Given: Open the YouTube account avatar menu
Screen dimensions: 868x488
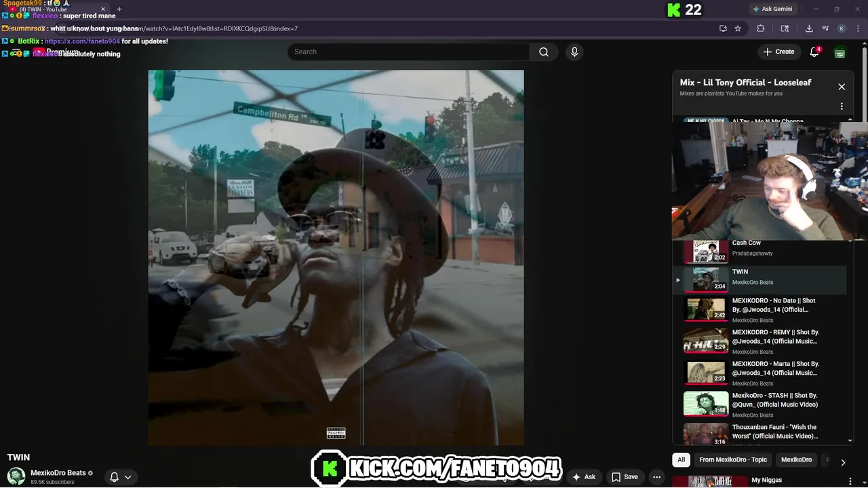Looking at the screenshot, I should coord(840,52).
